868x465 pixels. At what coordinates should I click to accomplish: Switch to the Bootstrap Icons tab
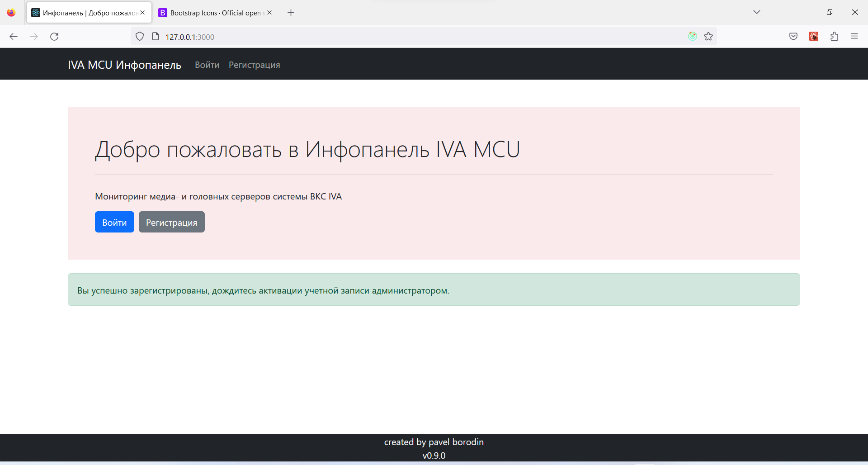(x=216, y=13)
